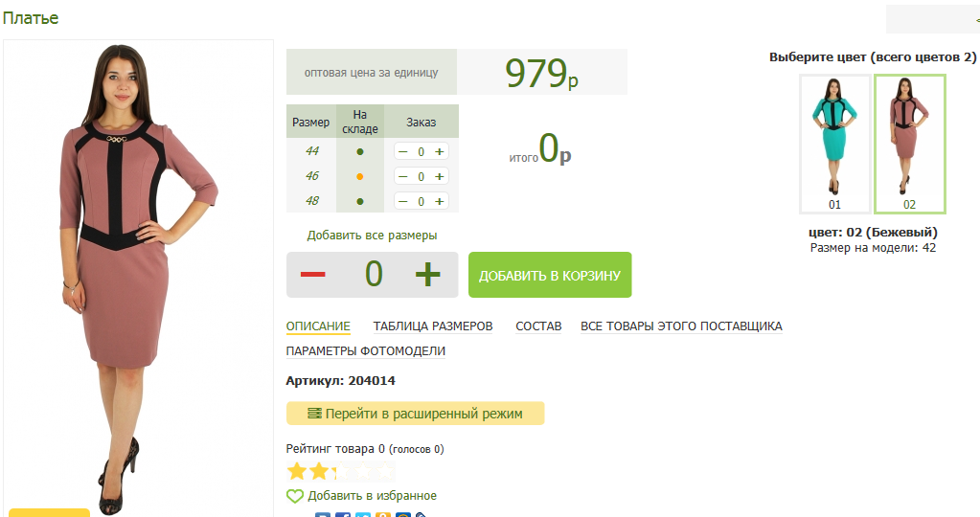The width and height of the screenshot is (980, 517).
Task: Open the main product dress photo
Action: click(x=138, y=279)
